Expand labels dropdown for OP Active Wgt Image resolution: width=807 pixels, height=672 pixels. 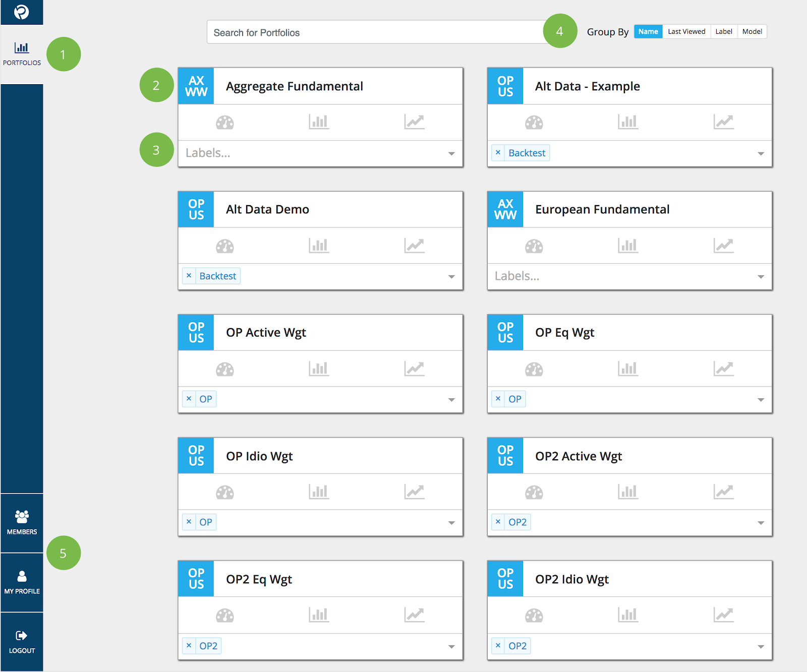pyautogui.click(x=451, y=400)
